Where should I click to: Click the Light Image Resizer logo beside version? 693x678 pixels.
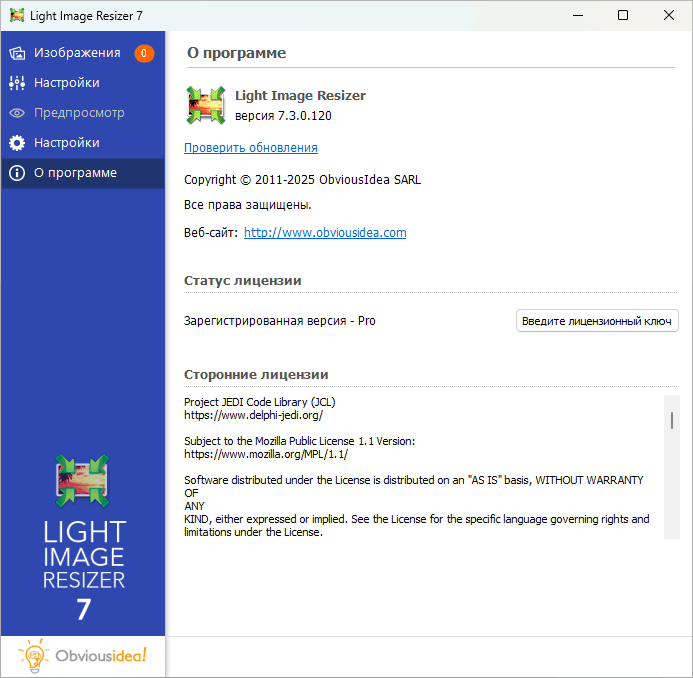206,105
